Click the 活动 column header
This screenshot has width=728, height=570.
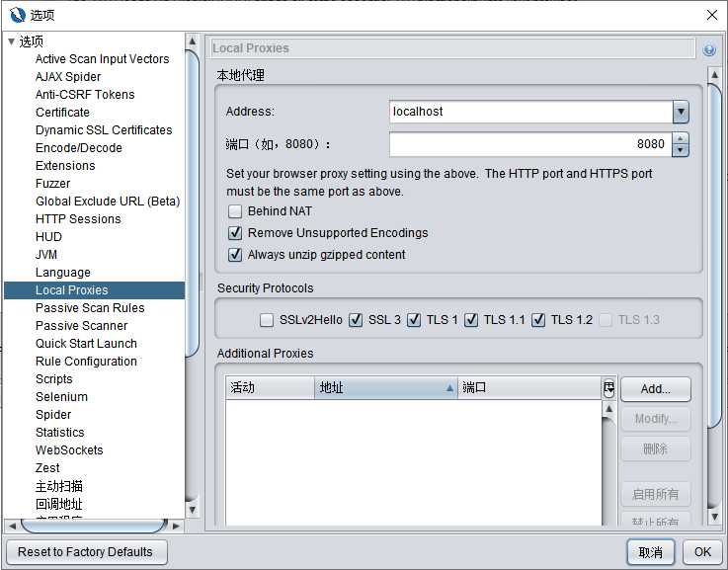coord(270,388)
